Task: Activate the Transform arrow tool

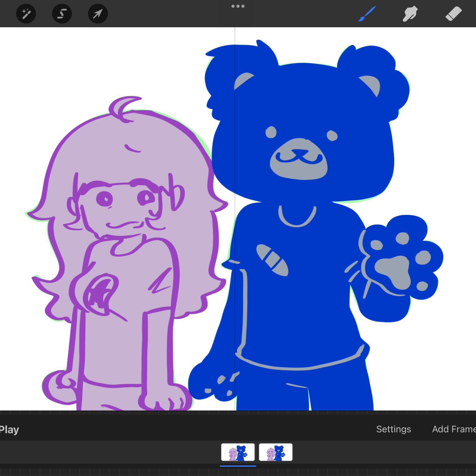Action: tap(98, 14)
